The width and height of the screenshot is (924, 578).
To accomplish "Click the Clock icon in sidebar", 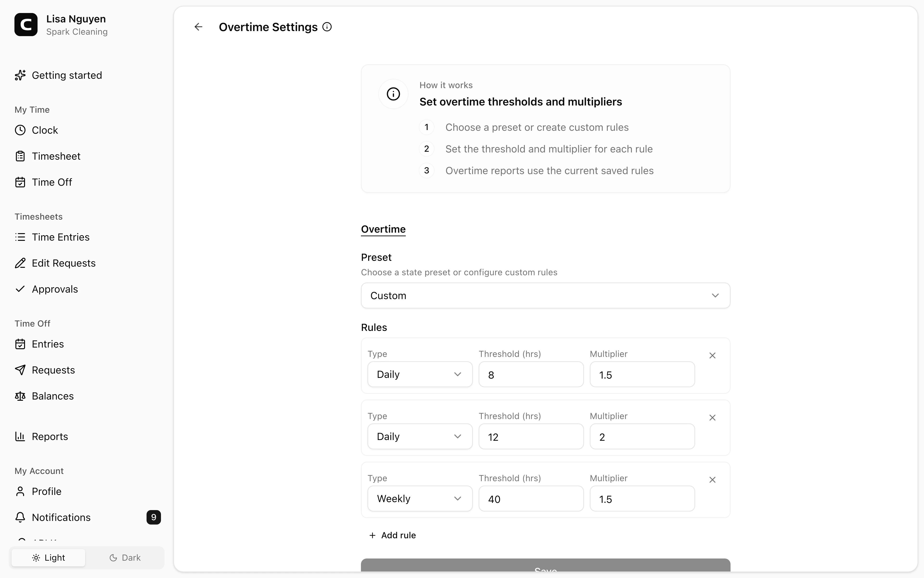I will coord(20,130).
